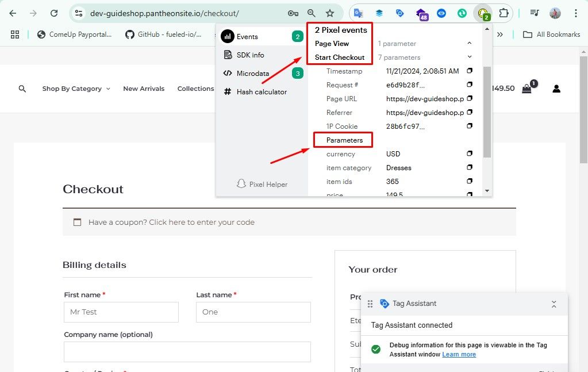Copy the currency USD value
This screenshot has height=372, width=588.
470,154
